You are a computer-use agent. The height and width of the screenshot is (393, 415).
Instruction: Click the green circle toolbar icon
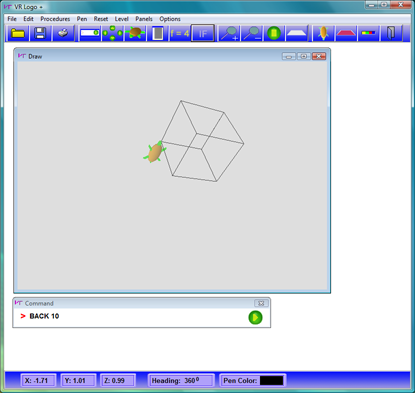tap(274, 33)
